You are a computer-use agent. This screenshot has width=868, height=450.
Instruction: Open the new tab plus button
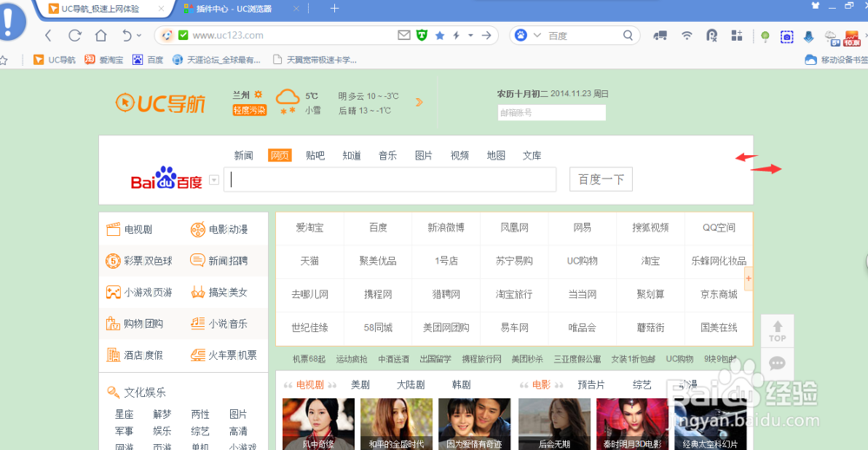click(x=334, y=9)
